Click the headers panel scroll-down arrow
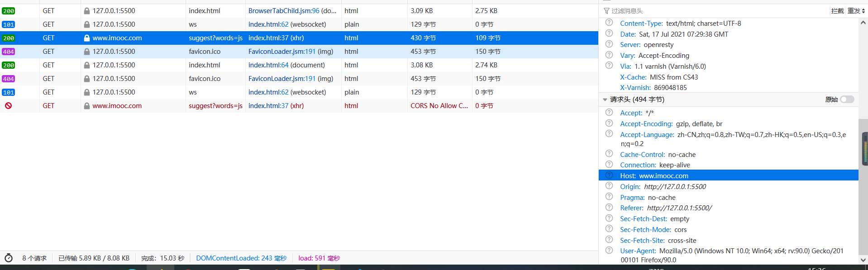The image size is (868, 270). [863, 260]
